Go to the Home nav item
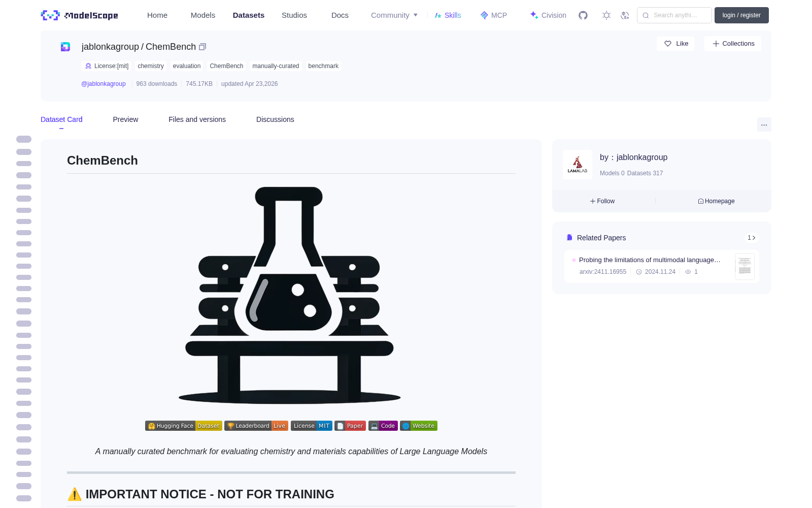Image resolution: width=812 pixels, height=508 pixels. tap(157, 15)
